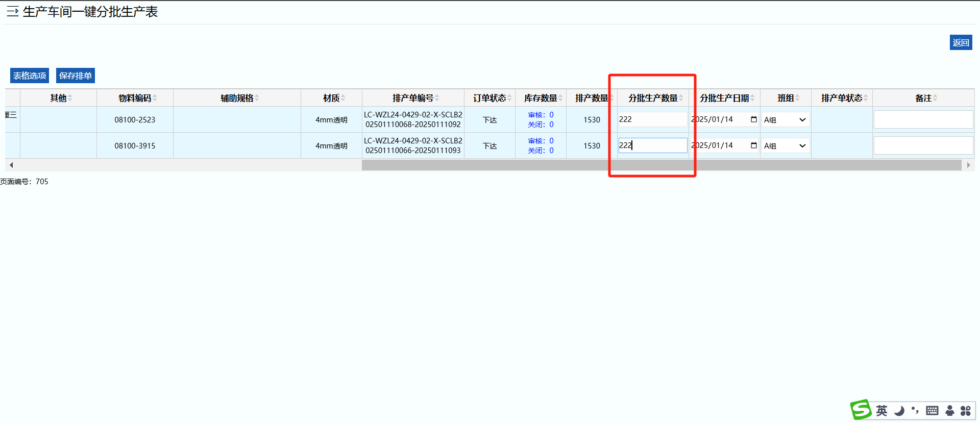Click 备注 field in row 08100-3915

[923, 145]
